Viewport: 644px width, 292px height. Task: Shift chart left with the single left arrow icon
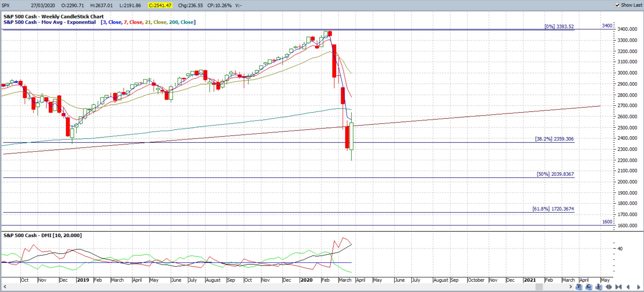click(628, 287)
